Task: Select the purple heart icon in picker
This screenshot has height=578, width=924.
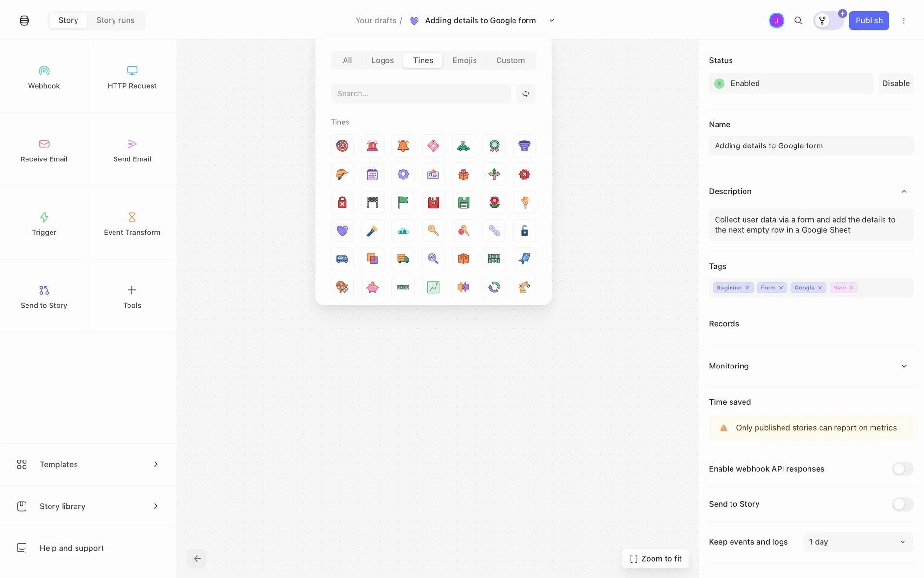Action: (342, 231)
